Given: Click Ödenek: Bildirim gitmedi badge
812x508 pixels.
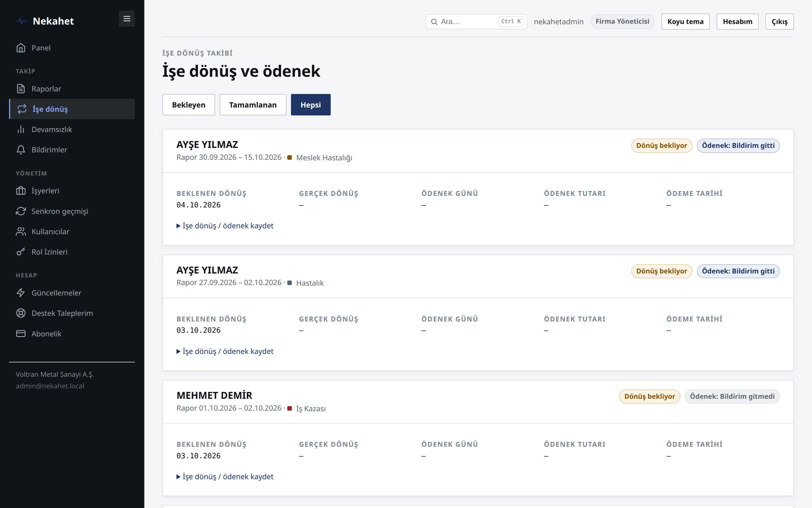Looking at the screenshot, I should (x=732, y=397).
